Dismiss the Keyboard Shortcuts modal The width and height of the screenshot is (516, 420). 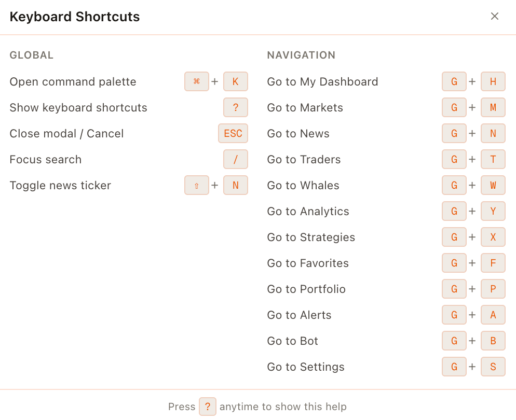click(494, 16)
